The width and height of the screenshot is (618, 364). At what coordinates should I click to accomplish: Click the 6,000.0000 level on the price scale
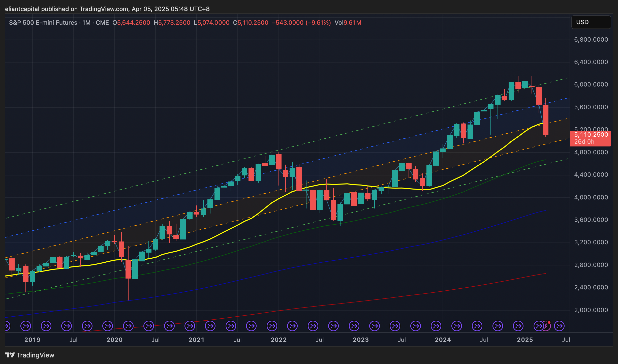coord(591,84)
